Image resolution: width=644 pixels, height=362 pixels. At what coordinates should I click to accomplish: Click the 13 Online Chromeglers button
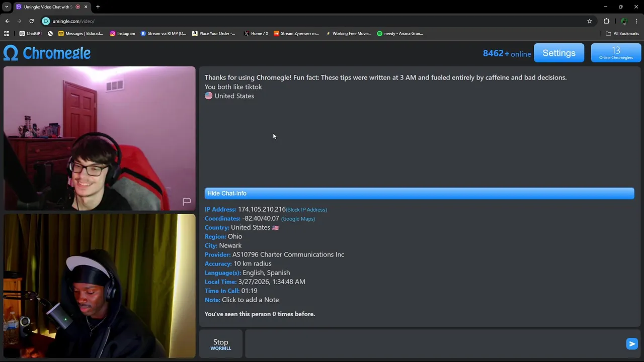616,53
